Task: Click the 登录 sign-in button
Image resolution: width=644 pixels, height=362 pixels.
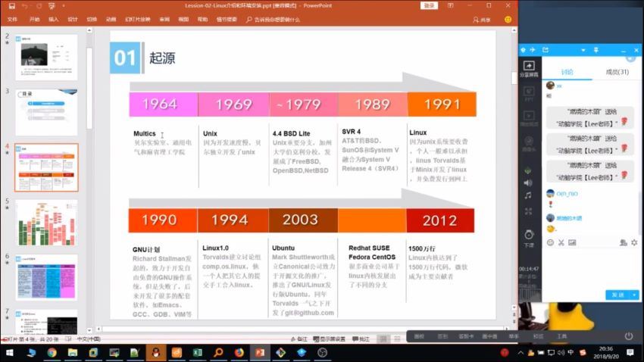Action: 429,5
